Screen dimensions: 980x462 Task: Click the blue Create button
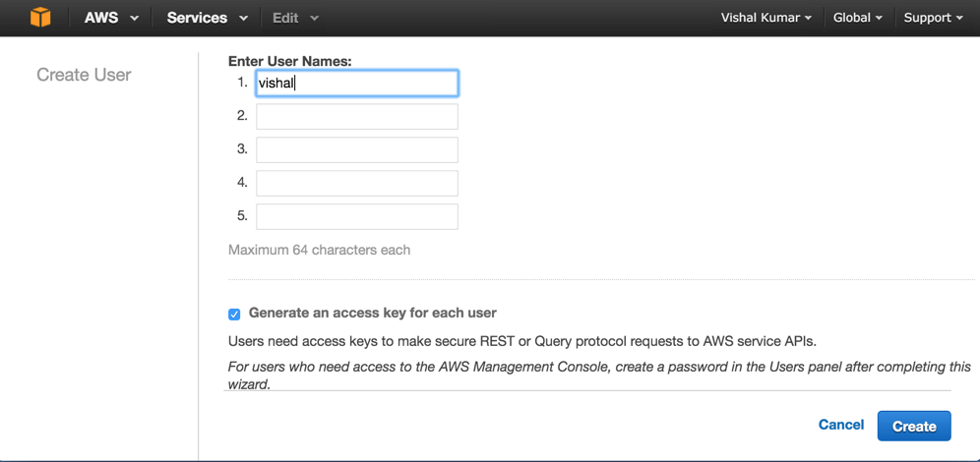click(914, 426)
